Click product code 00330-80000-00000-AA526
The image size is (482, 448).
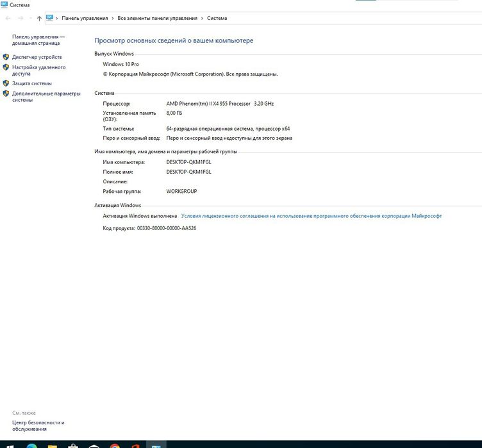(167, 228)
